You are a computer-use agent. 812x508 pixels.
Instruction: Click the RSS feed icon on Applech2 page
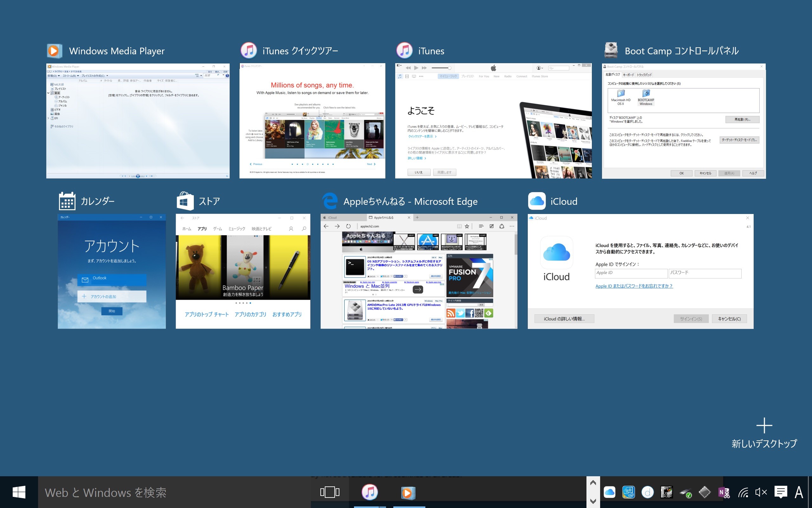pyautogui.click(x=451, y=313)
